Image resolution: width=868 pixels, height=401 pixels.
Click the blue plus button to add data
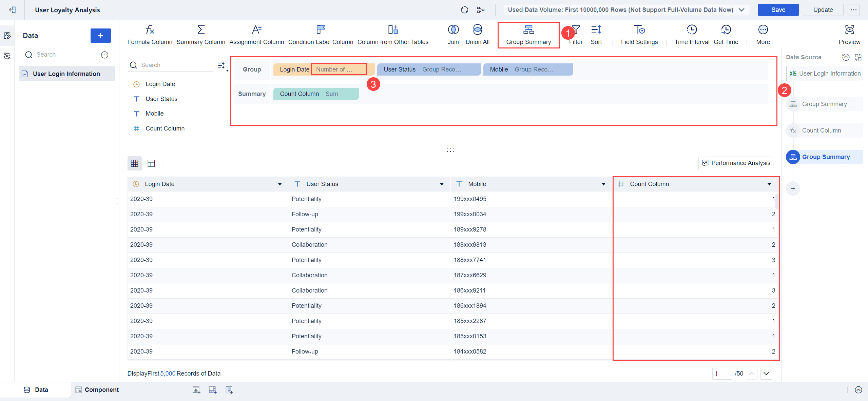pyautogui.click(x=100, y=36)
